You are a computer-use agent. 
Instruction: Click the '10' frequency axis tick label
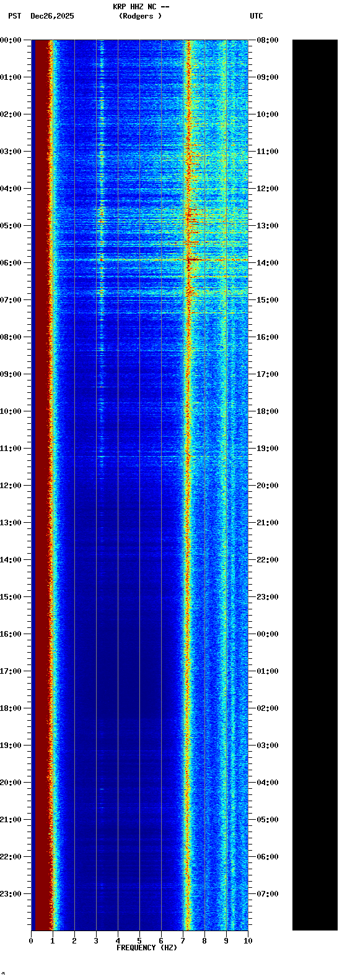click(x=248, y=941)
